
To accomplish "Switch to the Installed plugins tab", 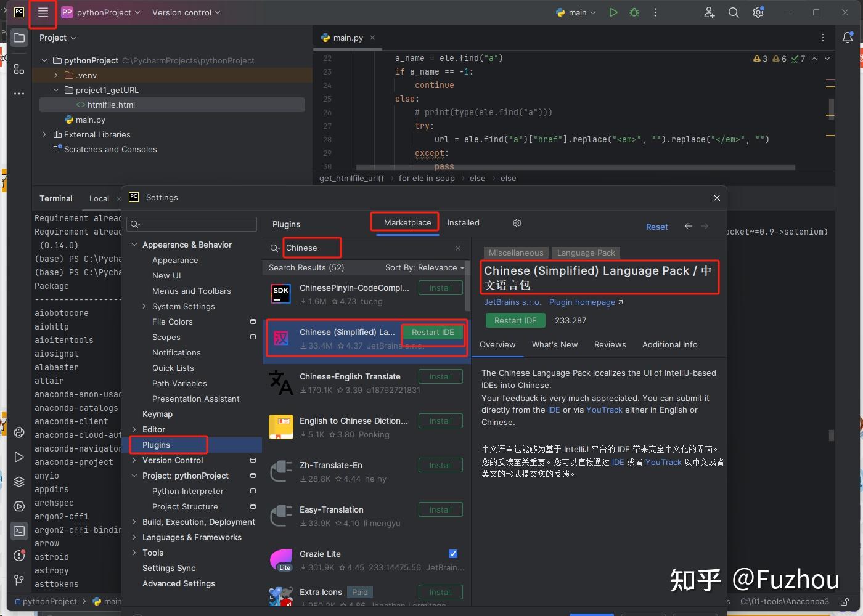I will point(464,222).
